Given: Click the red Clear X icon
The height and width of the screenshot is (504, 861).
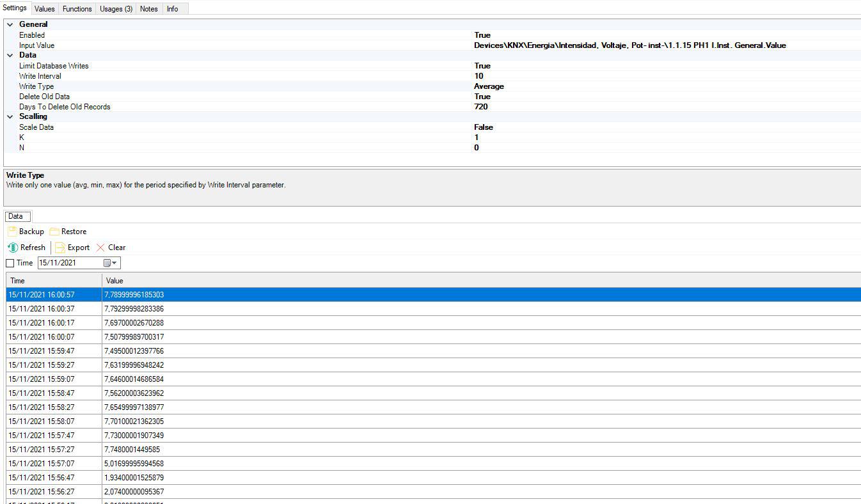Looking at the screenshot, I should click(x=100, y=248).
